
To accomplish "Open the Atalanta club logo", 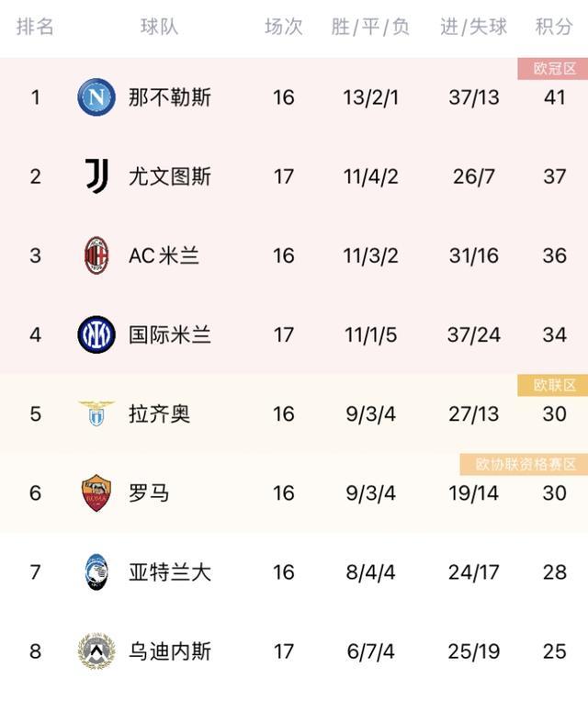I will coord(96,571).
